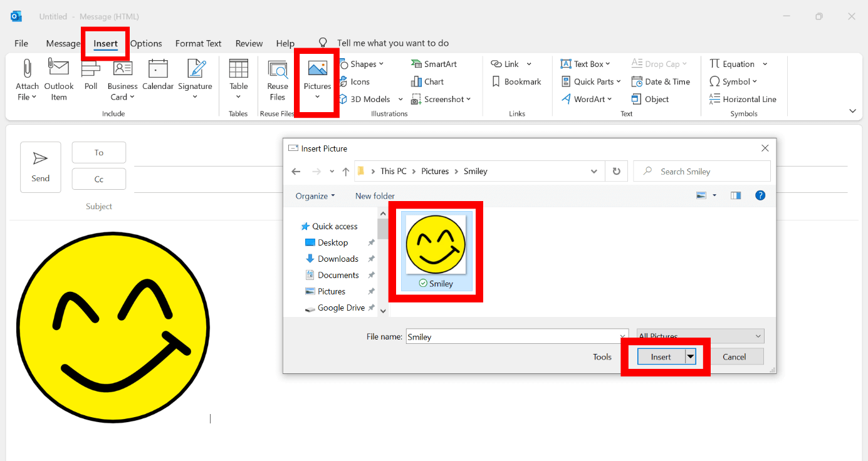Open the Options ribbon tab
The height and width of the screenshot is (461, 868).
[x=146, y=43]
